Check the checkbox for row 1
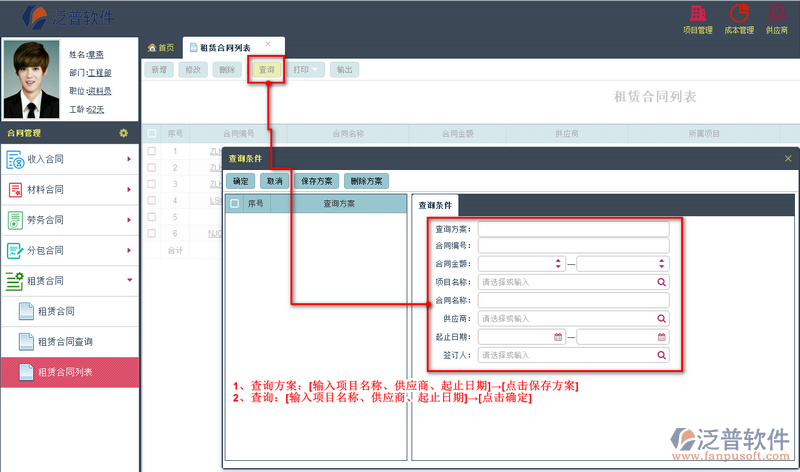 (x=152, y=151)
